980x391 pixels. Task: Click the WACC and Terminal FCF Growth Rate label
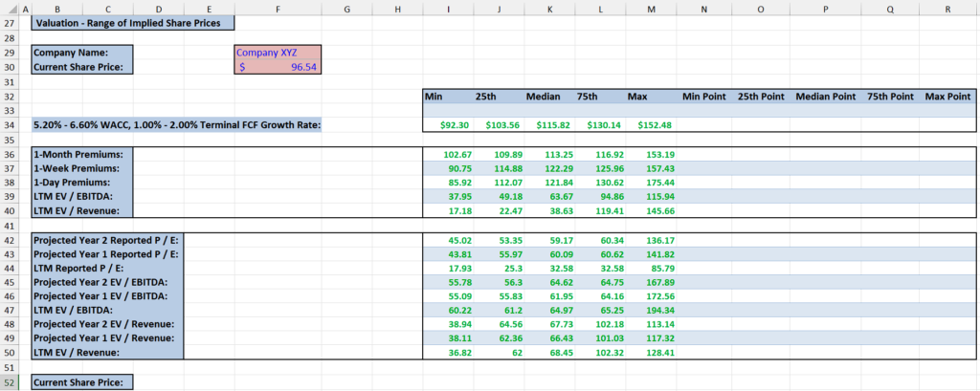177,125
